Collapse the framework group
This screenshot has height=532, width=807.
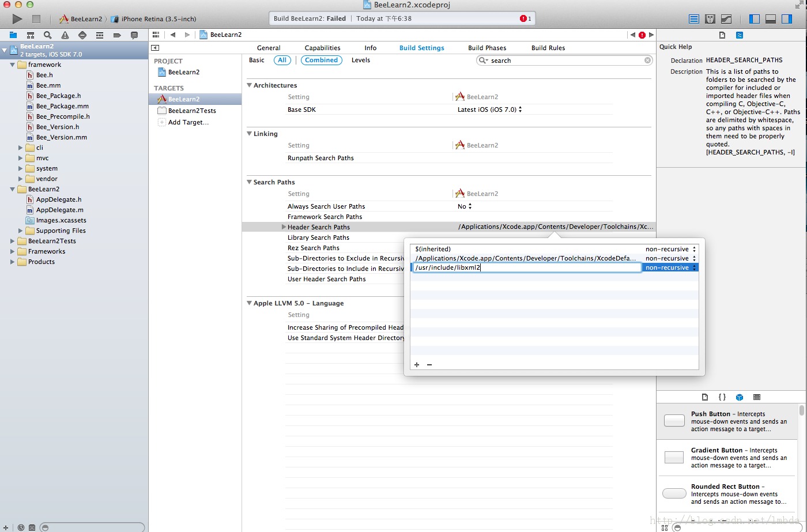pyautogui.click(x=13, y=65)
